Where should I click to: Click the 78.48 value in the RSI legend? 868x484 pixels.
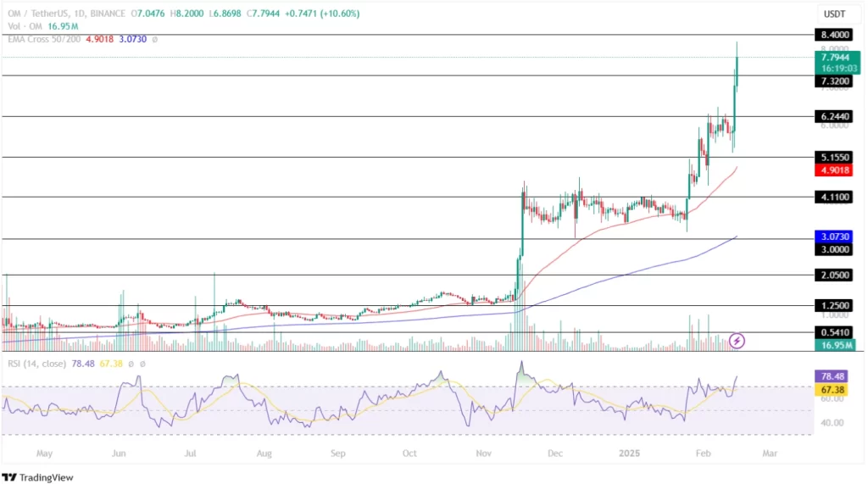(x=83, y=364)
